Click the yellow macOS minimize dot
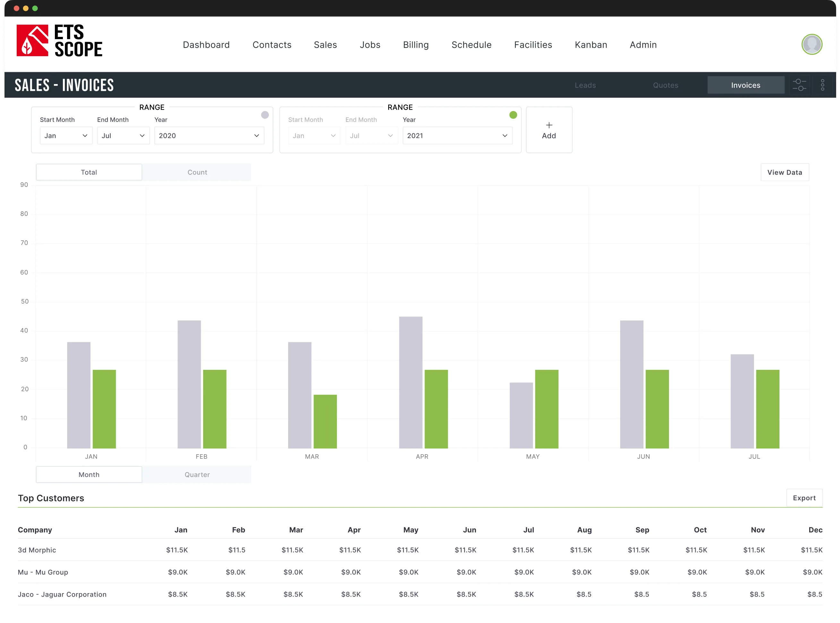This screenshot has width=840, height=623. 26,8
